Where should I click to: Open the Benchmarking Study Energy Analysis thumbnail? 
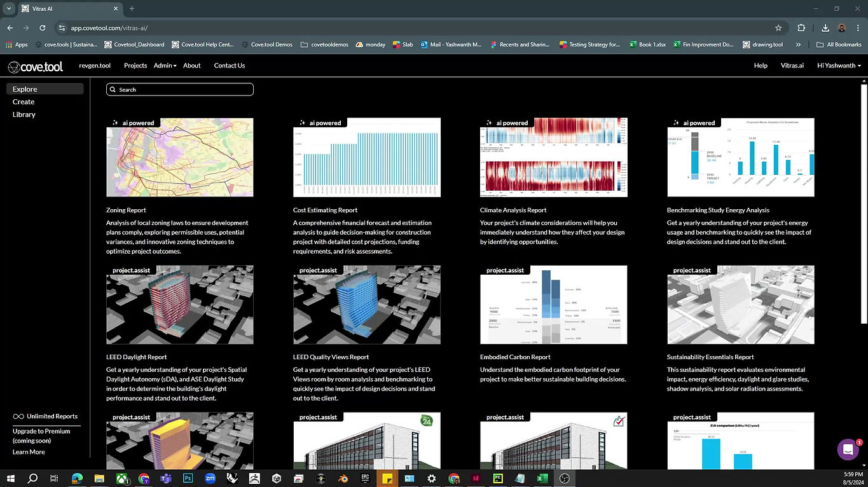741,157
